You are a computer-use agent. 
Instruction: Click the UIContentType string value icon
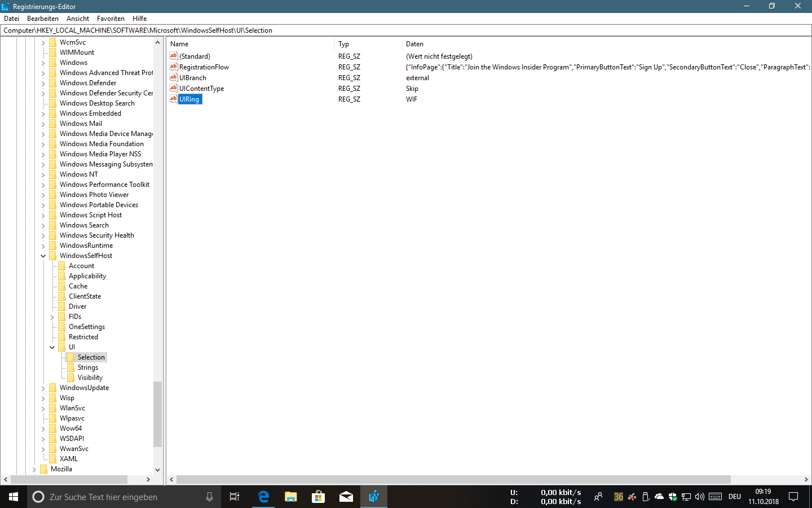pyautogui.click(x=174, y=88)
